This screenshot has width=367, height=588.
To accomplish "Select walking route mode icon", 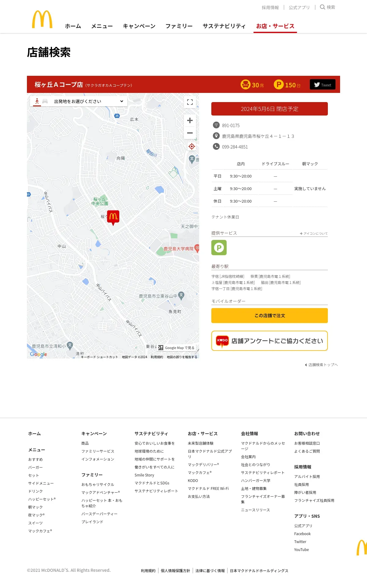I will pos(37,101).
